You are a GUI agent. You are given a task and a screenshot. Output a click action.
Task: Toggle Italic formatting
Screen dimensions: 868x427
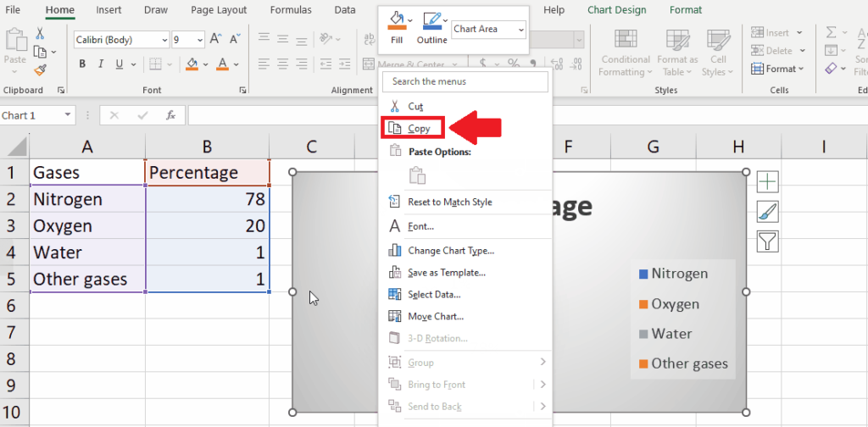pyautogui.click(x=101, y=64)
